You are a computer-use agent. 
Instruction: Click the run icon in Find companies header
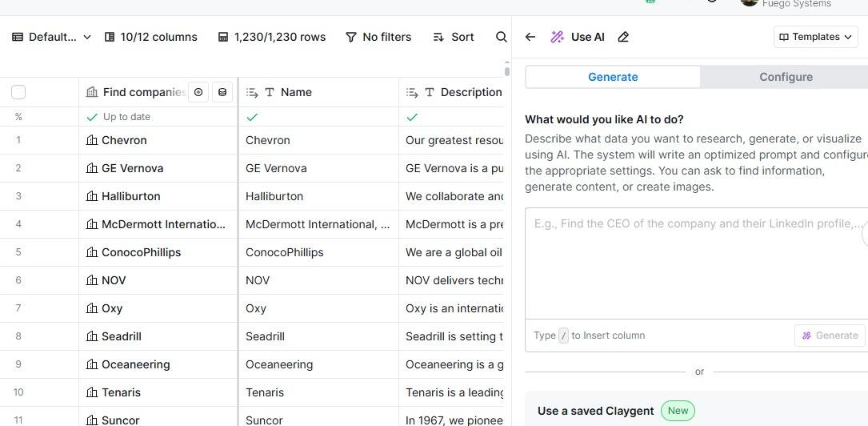click(198, 93)
